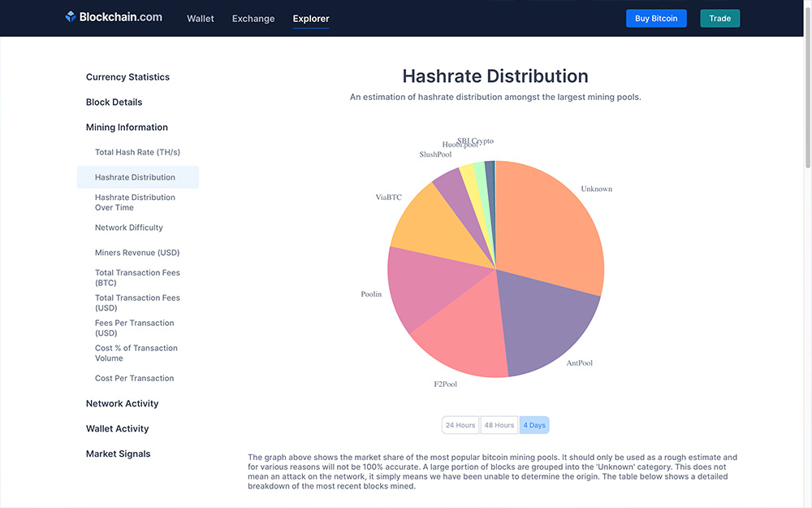Open Total Transaction Fees (USD)
The height and width of the screenshot is (508, 812).
tap(137, 302)
